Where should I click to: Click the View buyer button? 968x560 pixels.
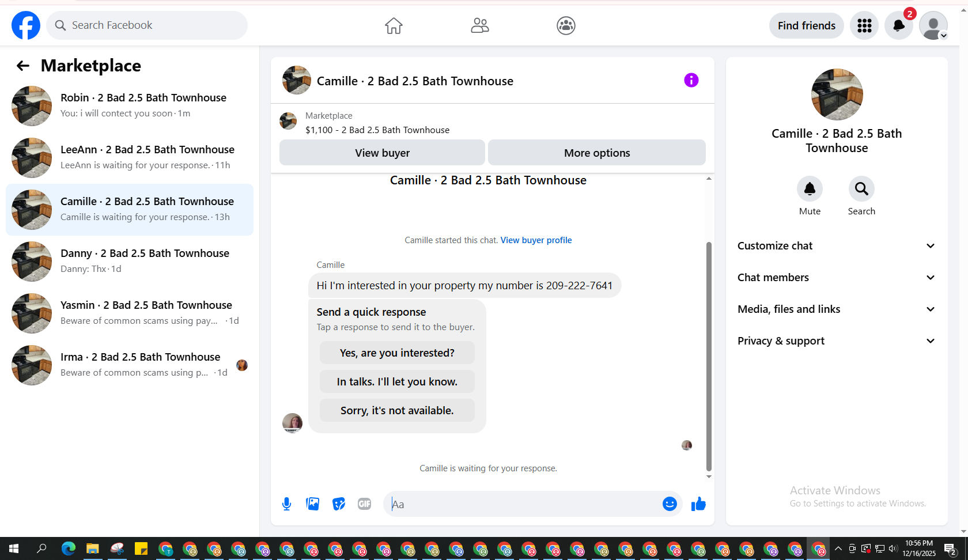[x=382, y=153]
